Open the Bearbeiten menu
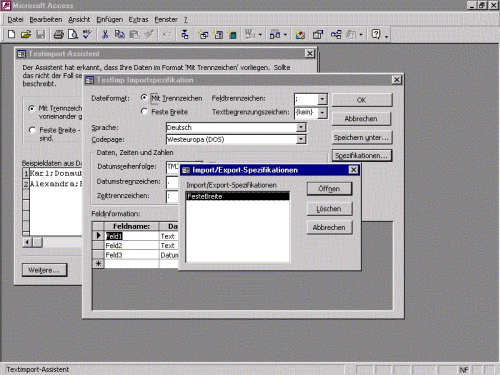 coord(46,20)
